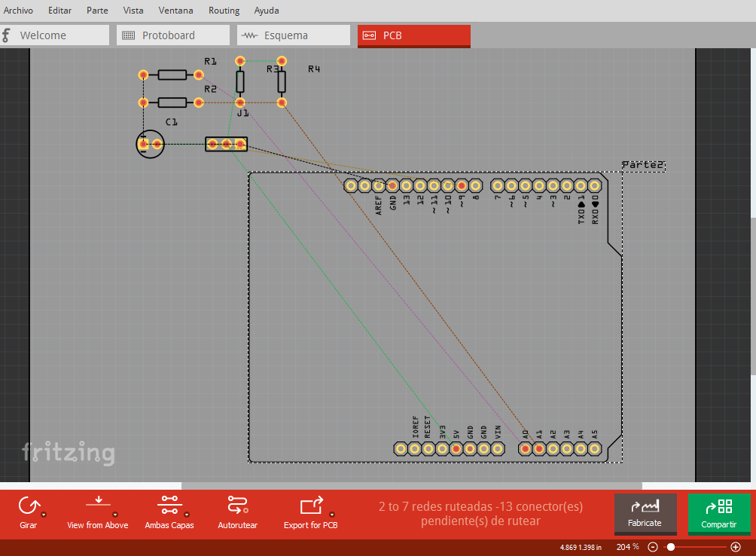Click the 204 % zoom value field
Image resolution: width=756 pixels, height=556 pixels.
(627, 547)
